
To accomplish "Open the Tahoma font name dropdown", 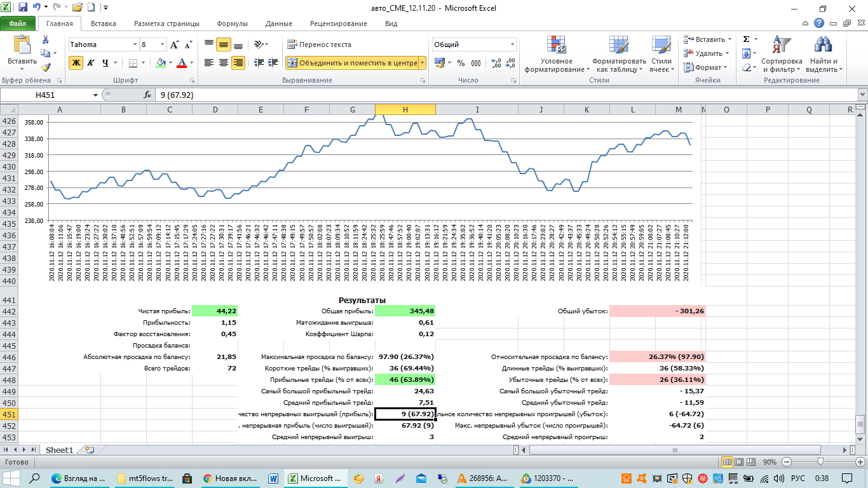I will pos(135,44).
